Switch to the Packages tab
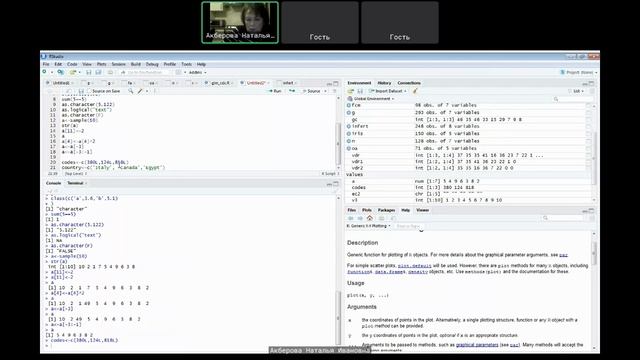This screenshot has width=640, height=360. coord(386,210)
